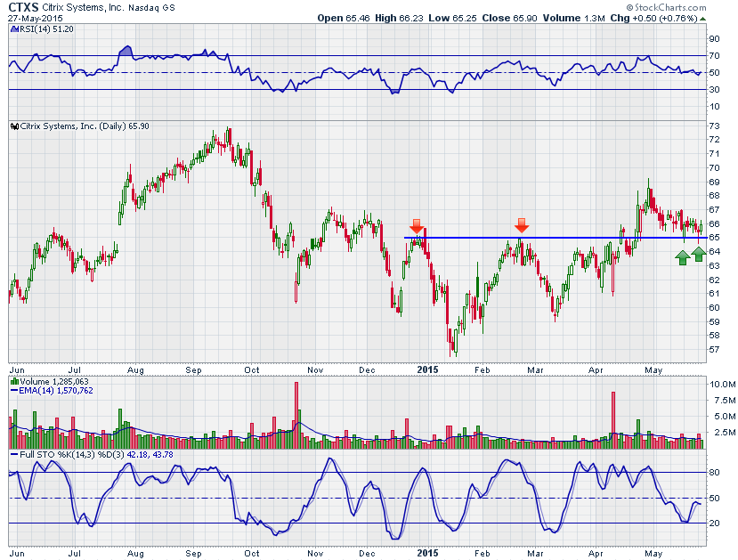This screenshot has height=560, width=738.
Task: Open the StockCharts.com copyright link
Action: tap(667, 7)
